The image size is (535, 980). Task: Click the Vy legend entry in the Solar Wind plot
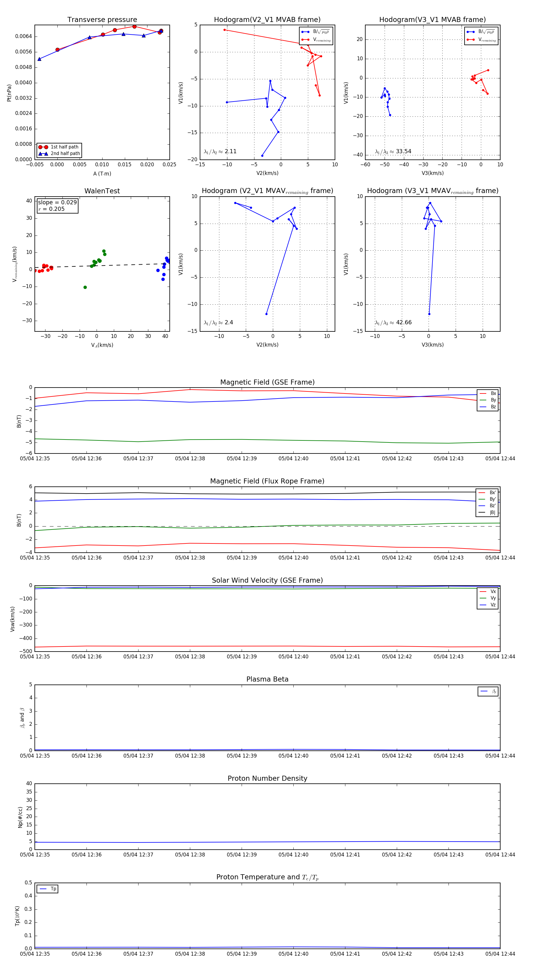[488, 598]
